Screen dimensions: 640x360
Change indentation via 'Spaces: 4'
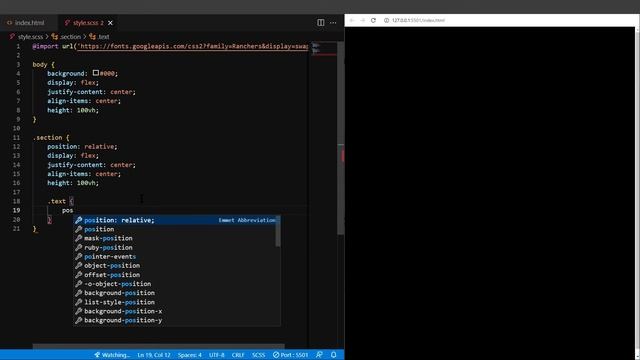(x=189, y=355)
